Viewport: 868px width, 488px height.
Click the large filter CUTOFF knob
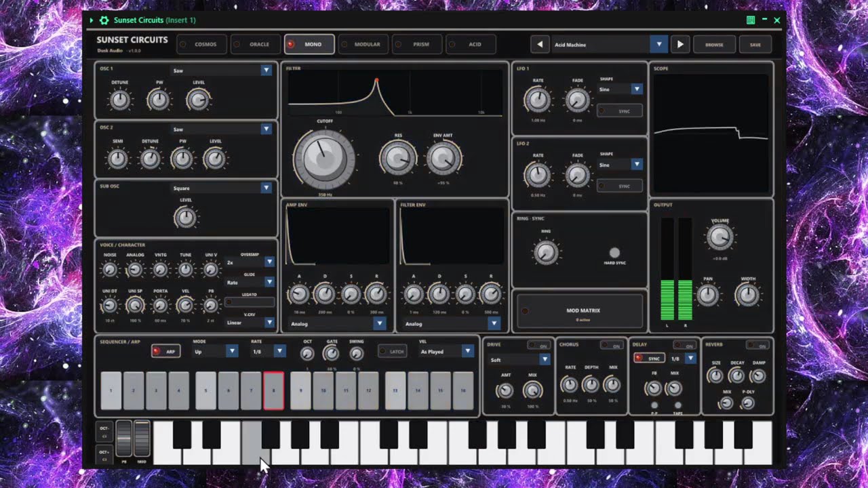(x=323, y=160)
